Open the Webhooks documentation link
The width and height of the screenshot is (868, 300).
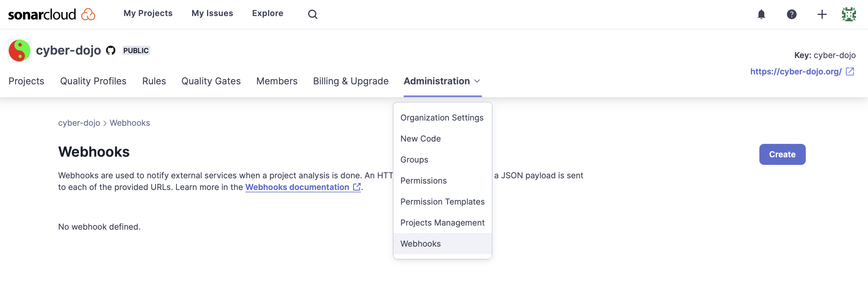click(303, 187)
